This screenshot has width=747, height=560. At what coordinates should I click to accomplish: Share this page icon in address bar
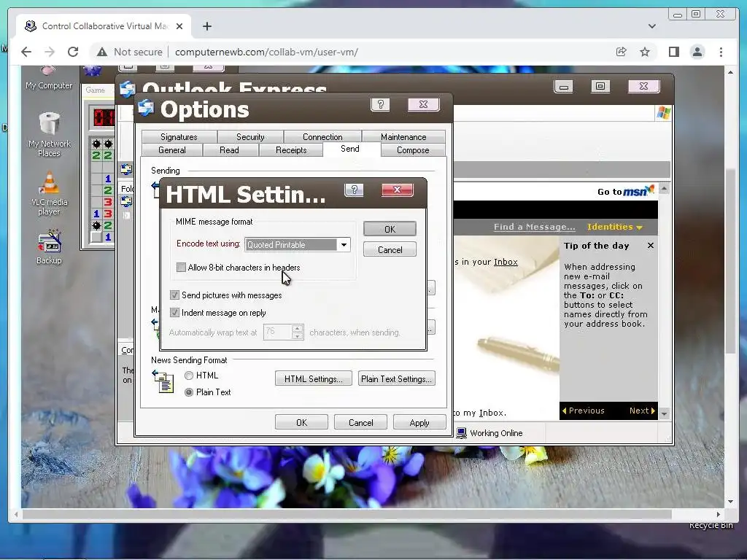click(x=621, y=52)
